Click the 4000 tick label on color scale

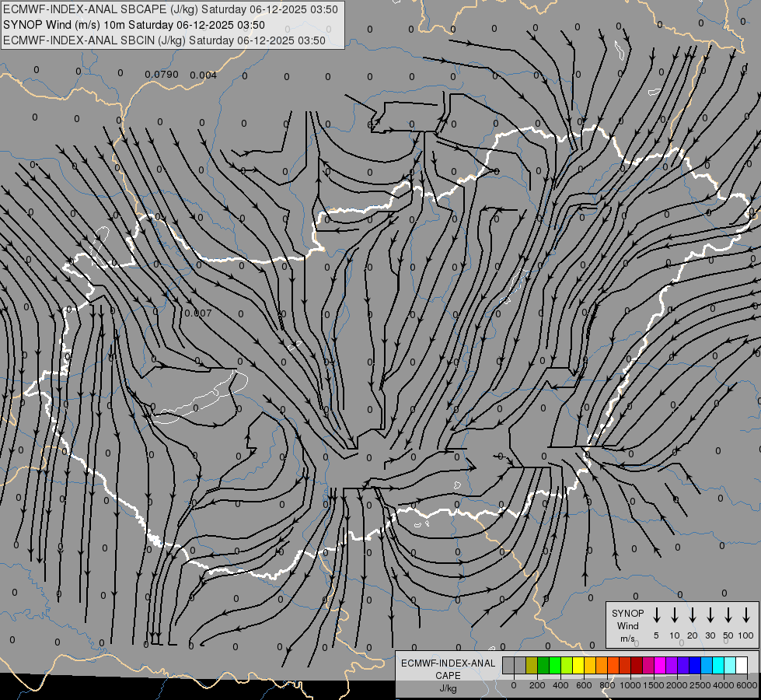click(x=724, y=685)
